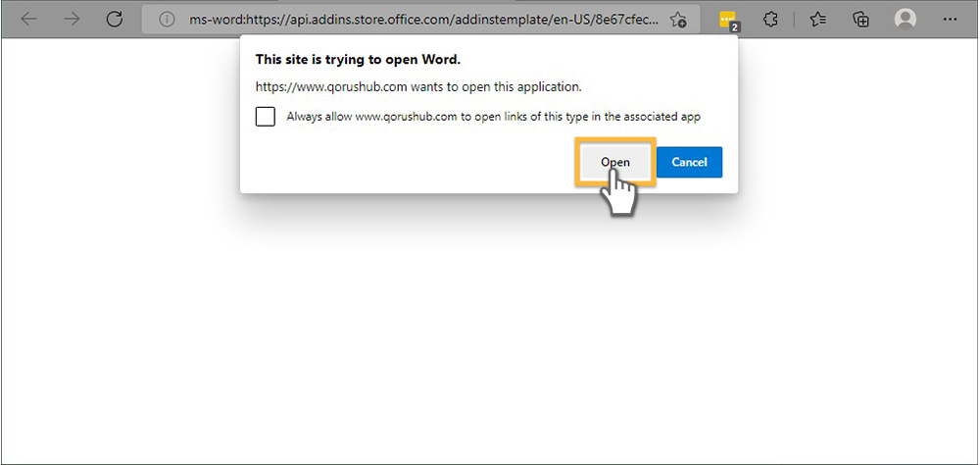Go forward to the next page
980x465 pixels.
[x=72, y=20]
